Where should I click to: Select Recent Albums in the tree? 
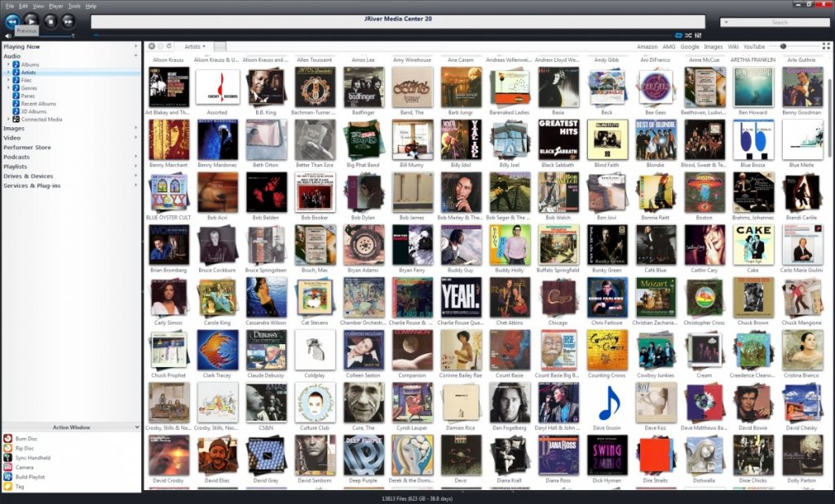38,104
